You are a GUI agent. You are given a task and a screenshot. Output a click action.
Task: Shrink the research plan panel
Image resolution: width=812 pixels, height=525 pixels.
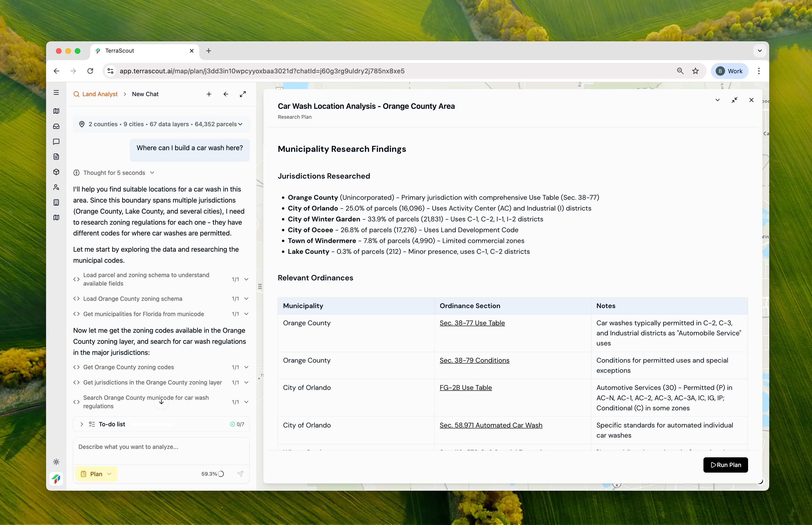point(734,100)
